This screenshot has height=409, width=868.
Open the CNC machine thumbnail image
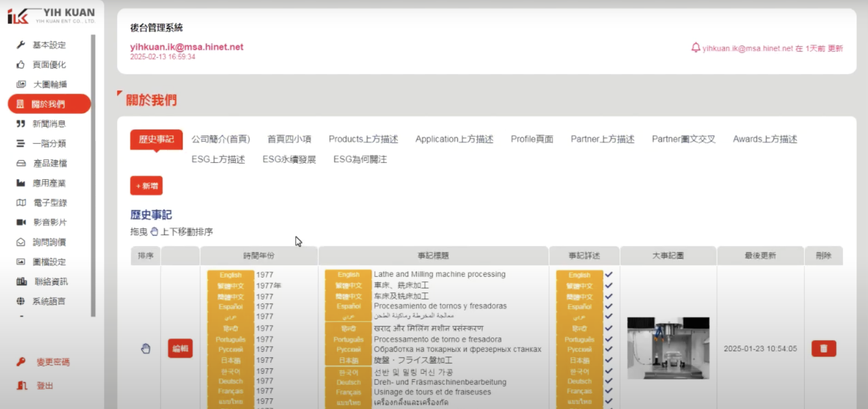tap(668, 348)
